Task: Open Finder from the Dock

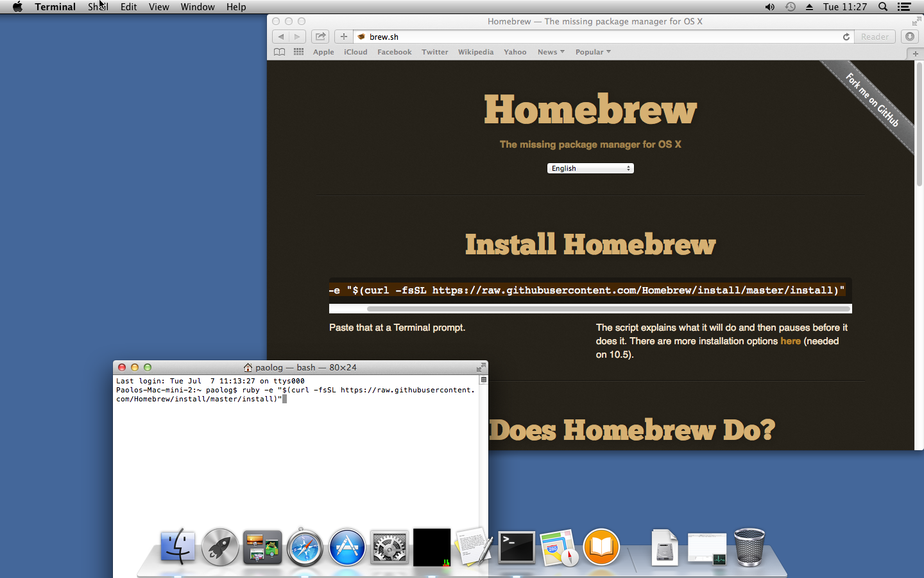Action: [178, 547]
